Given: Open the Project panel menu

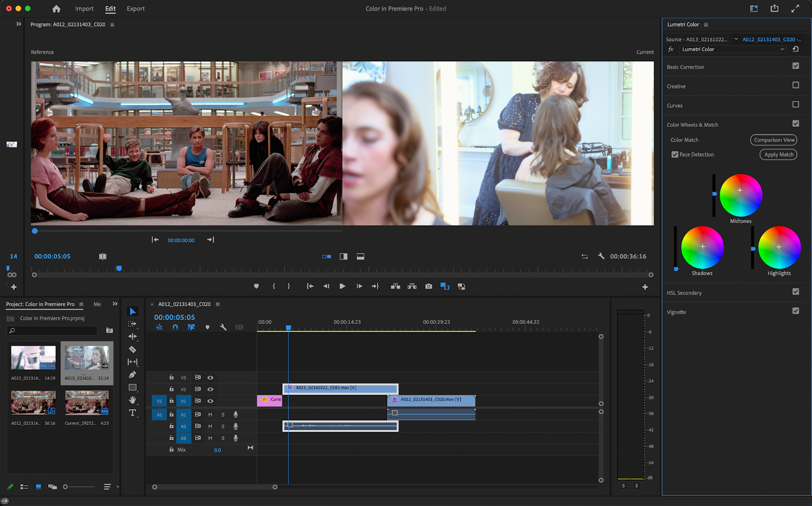Looking at the screenshot, I should click(x=81, y=305).
